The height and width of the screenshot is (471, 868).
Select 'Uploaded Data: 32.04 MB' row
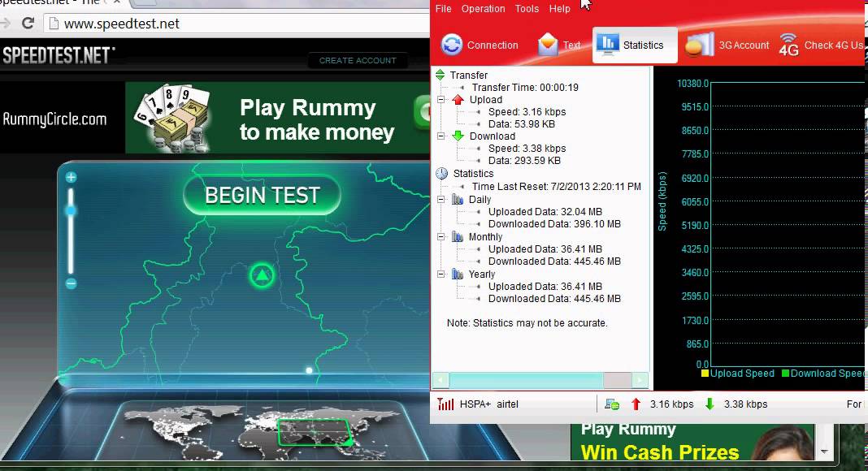tap(545, 212)
